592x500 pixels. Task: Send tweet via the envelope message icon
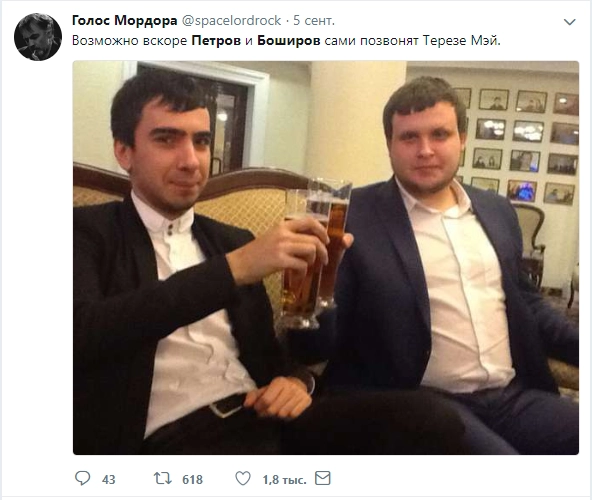[323, 478]
